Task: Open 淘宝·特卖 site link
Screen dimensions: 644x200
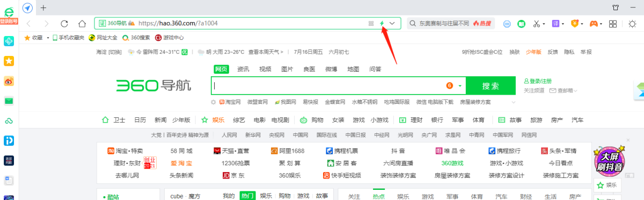Action: coord(126,151)
